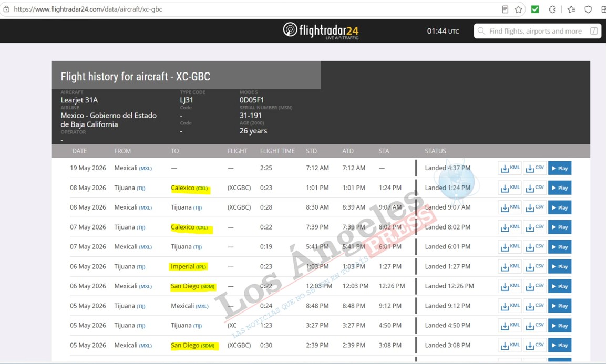Download CSV for flight landed 3:08 PM
Image resolution: width=607 pixels, height=364 pixels.
pos(534,346)
